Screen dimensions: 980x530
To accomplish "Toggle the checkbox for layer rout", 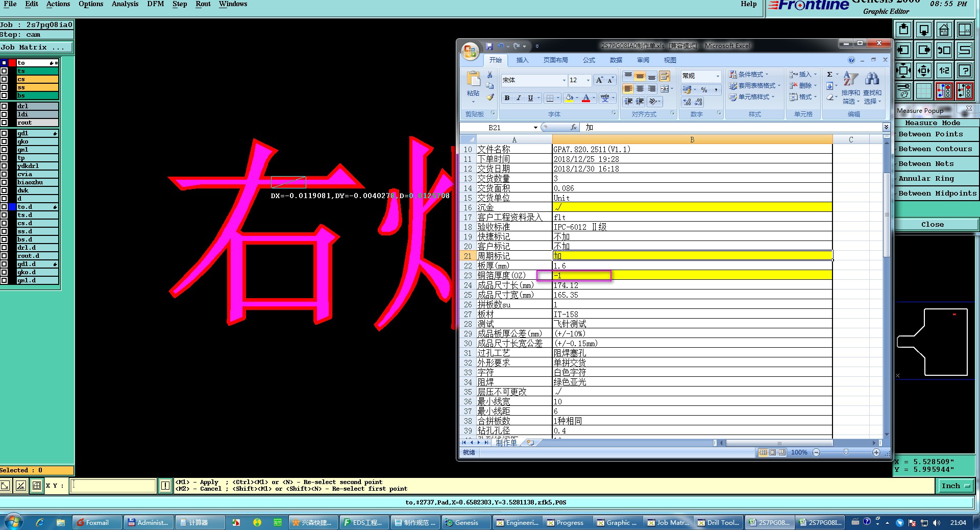I will [x=4, y=123].
